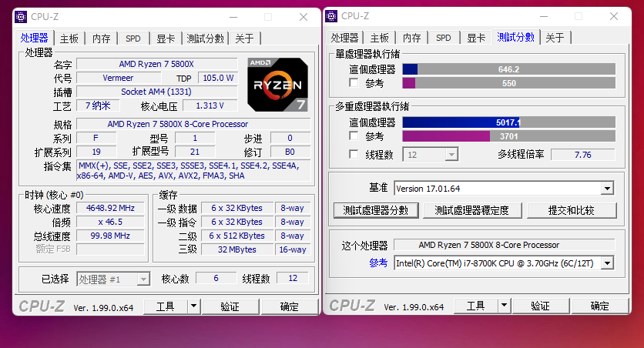Click the CPU-Z app icon in right window title bar
The image size is (644, 348).
point(331,16)
